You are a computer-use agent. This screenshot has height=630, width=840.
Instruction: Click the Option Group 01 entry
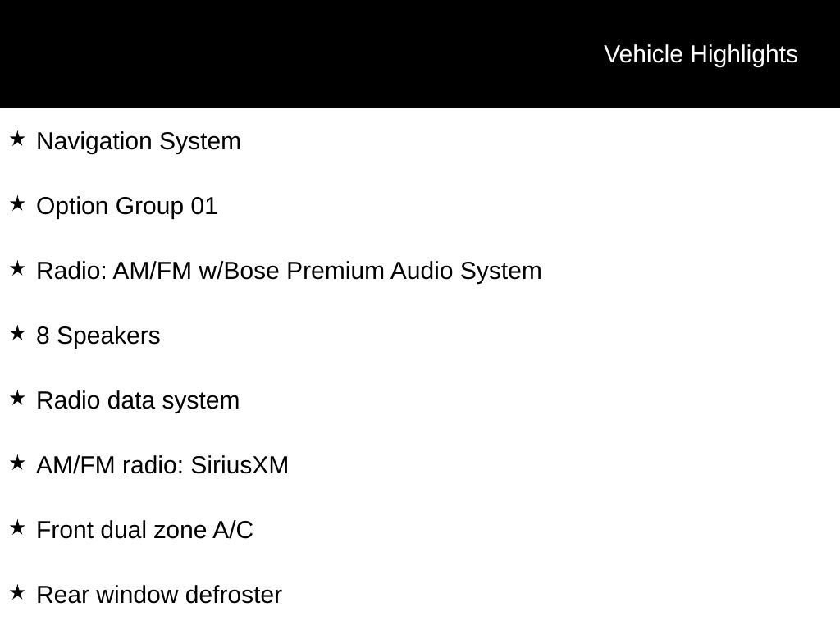pos(127,206)
